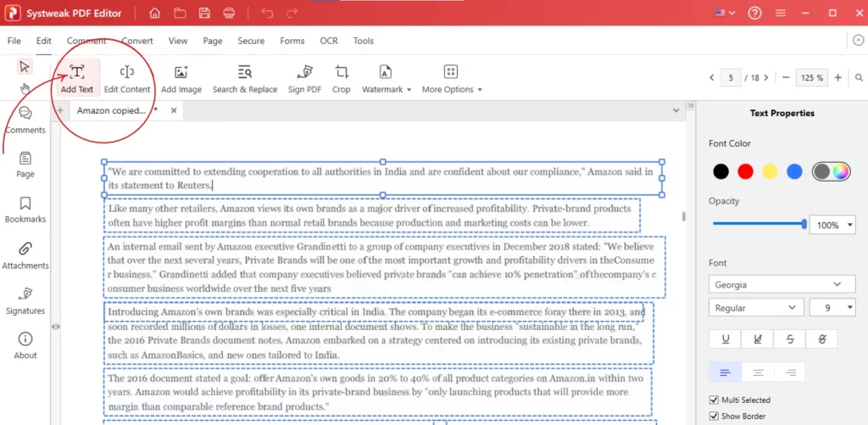
Task: Pick the red font color swatch
Action: [x=745, y=171]
